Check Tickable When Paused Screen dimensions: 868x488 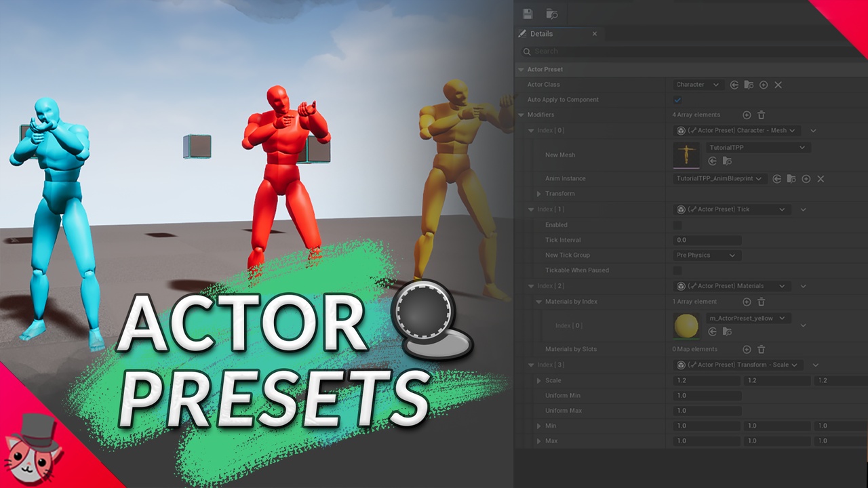coord(677,270)
